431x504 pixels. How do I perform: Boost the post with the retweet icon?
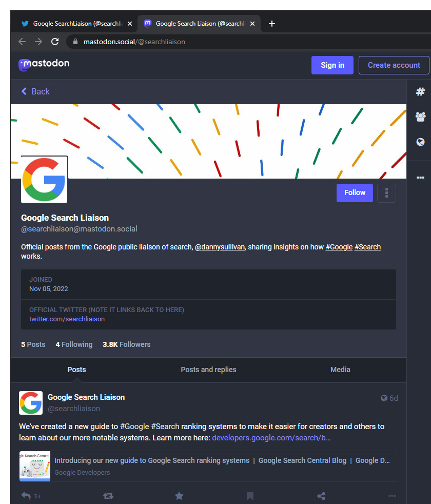tap(108, 496)
